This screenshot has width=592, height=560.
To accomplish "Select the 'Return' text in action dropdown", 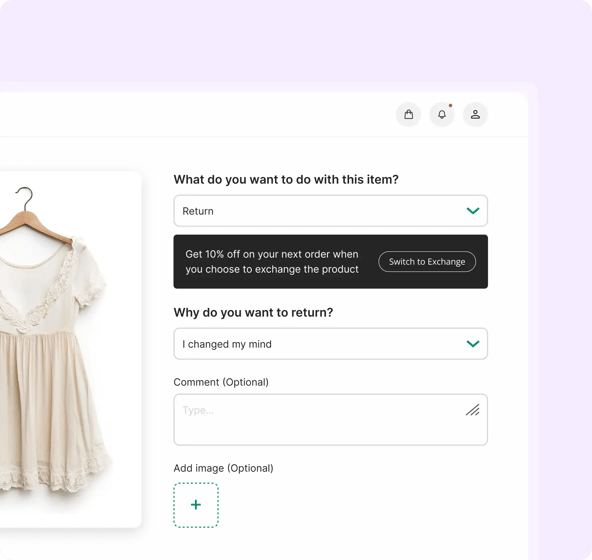I will [198, 211].
